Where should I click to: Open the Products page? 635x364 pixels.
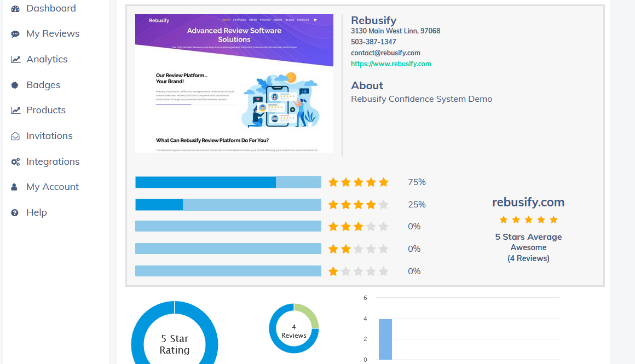coord(46,110)
